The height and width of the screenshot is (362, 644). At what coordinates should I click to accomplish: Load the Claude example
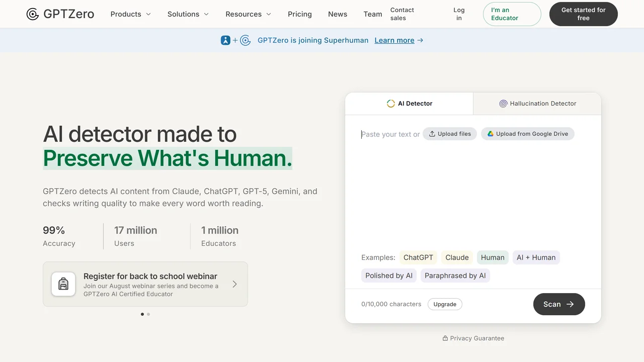[x=457, y=257]
